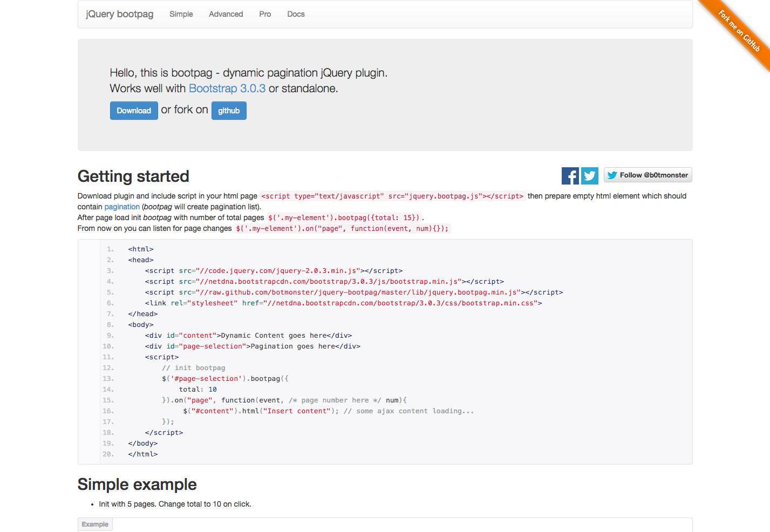Screen dimensions: 770x532
Task: Go to the jQuery bootpag brand link
Action: click(120, 14)
